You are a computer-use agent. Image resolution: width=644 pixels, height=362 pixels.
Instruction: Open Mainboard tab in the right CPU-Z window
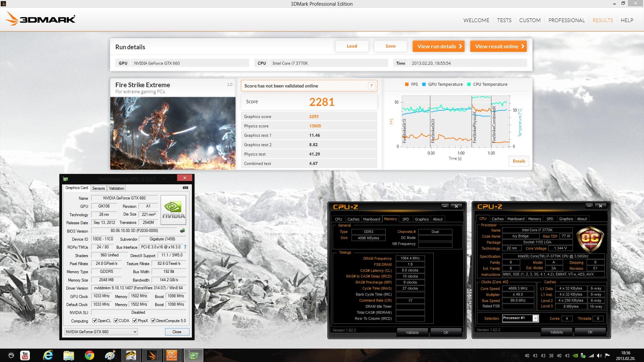[516, 219]
